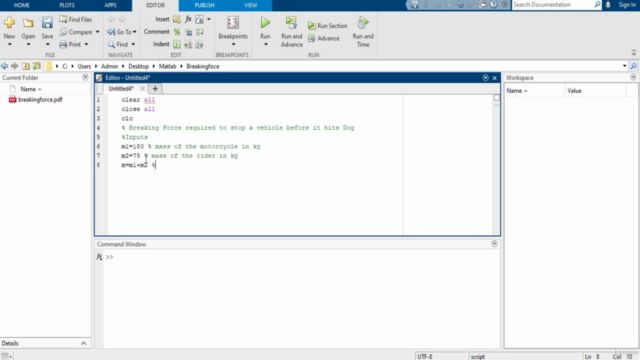Open the Help question mark icon
Image resolution: width=640 pixels, height=360 pixels.
(x=493, y=4)
